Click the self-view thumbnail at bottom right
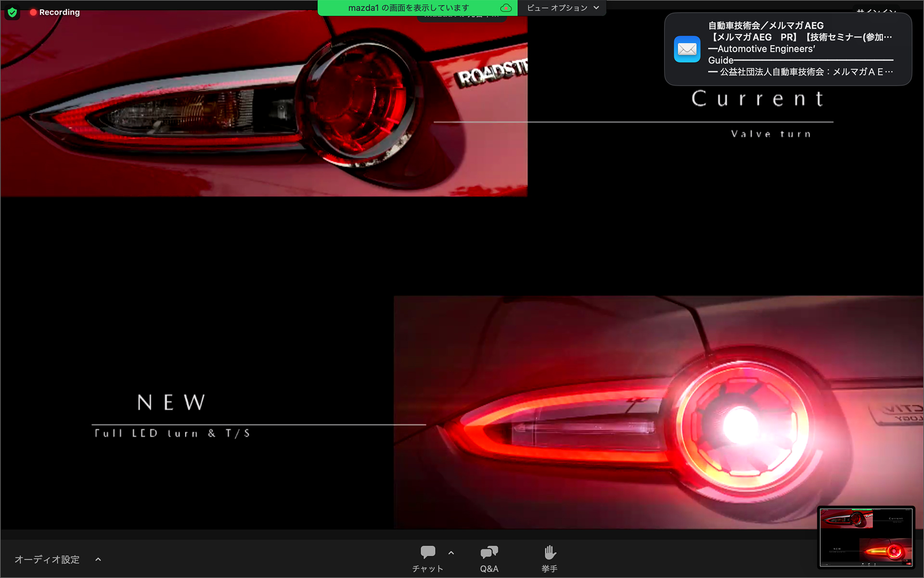 (866, 537)
